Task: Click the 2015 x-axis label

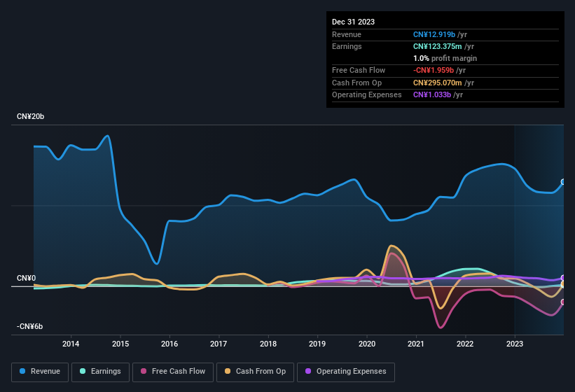Action: [x=120, y=344]
